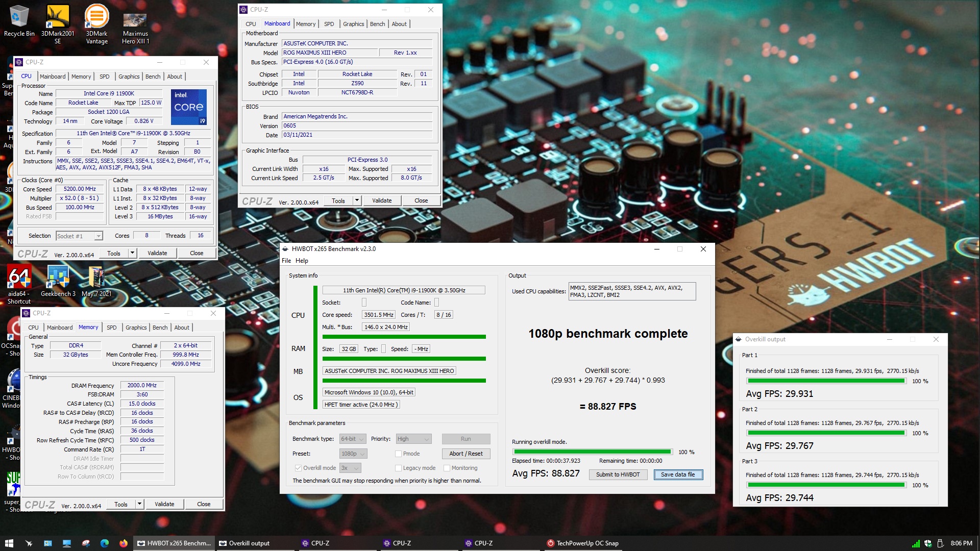
Task: Open the Preset 1080p dropdown
Action: (353, 454)
